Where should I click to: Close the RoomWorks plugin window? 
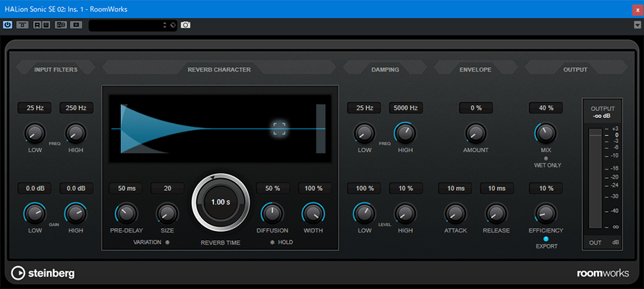tap(638, 9)
